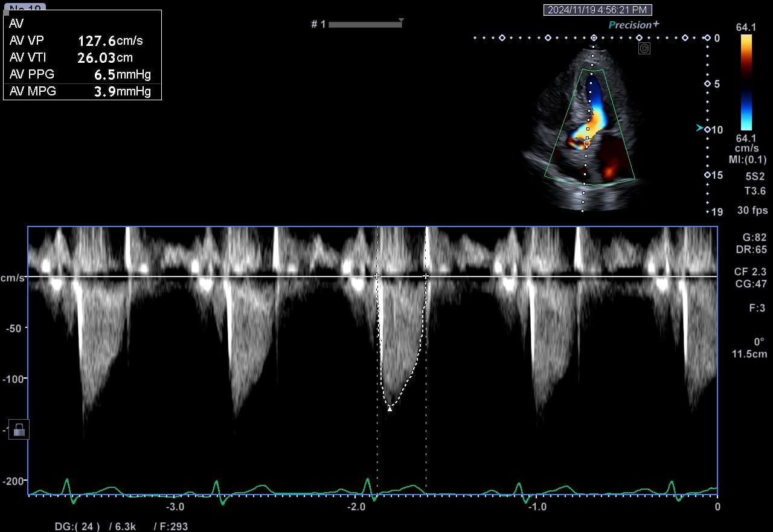Click the orange sample volume marker on the 2D image
773x532 pixels.
pyautogui.click(x=586, y=143)
